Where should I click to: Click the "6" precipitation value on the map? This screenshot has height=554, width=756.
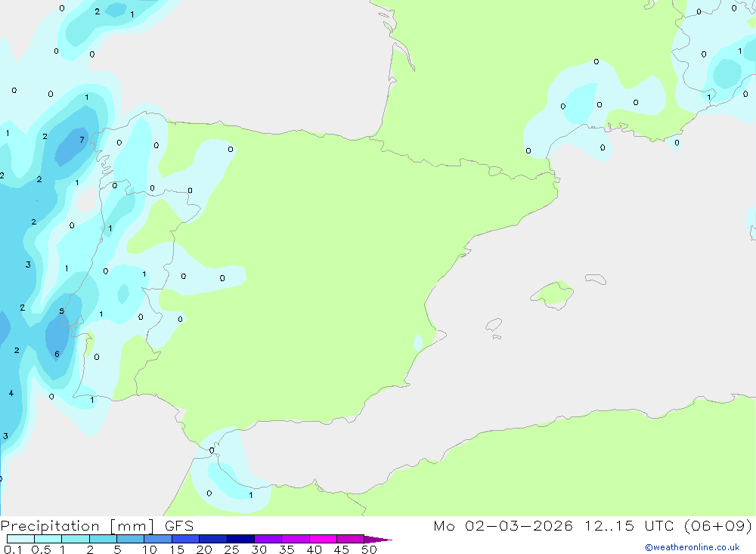pyautogui.click(x=57, y=354)
